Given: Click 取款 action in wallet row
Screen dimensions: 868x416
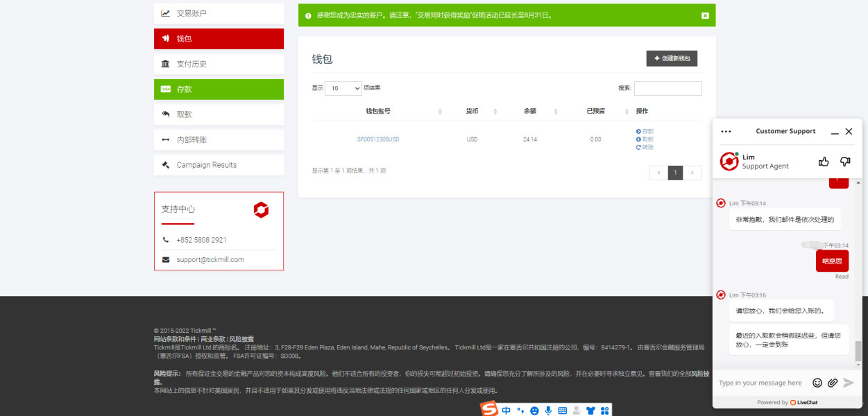Looking at the screenshot, I should tap(645, 139).
